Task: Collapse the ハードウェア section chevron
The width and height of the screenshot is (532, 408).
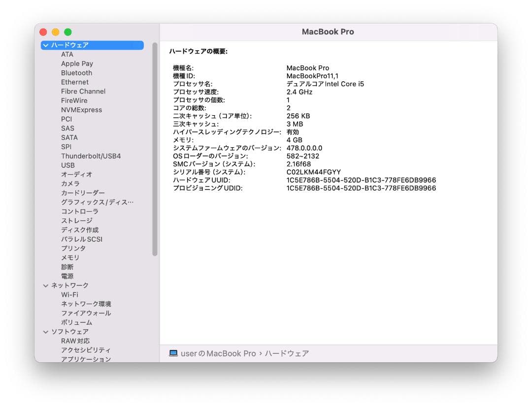Action: click(46, 45)
